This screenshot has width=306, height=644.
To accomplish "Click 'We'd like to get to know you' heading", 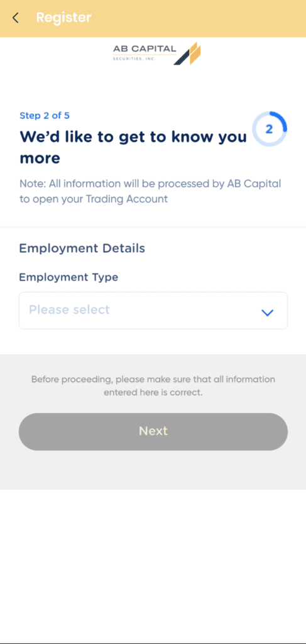I will coord(133,136).
